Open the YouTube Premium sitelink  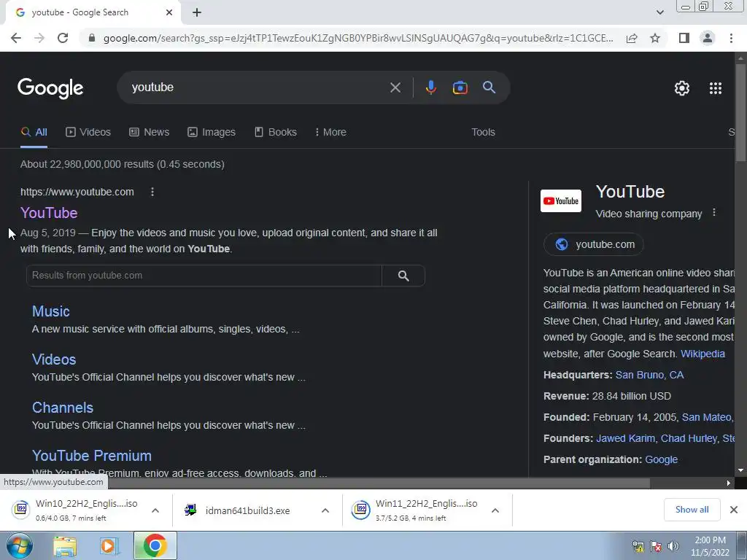click(92, 456)
